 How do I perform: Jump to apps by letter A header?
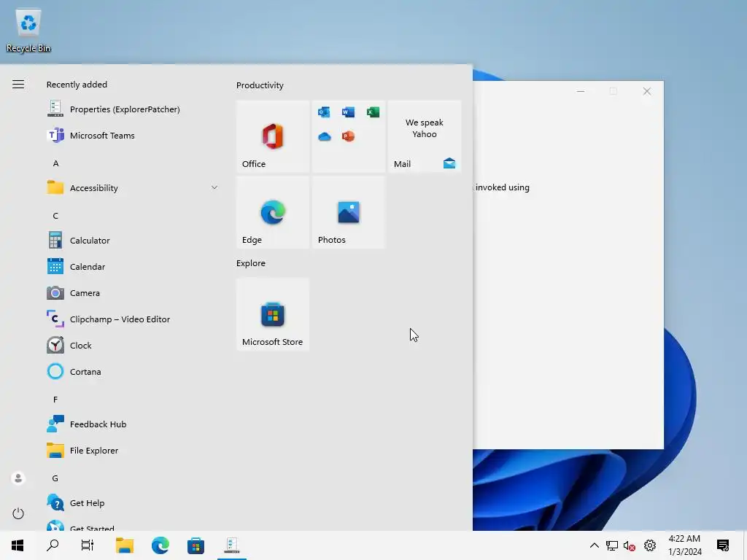55,163
